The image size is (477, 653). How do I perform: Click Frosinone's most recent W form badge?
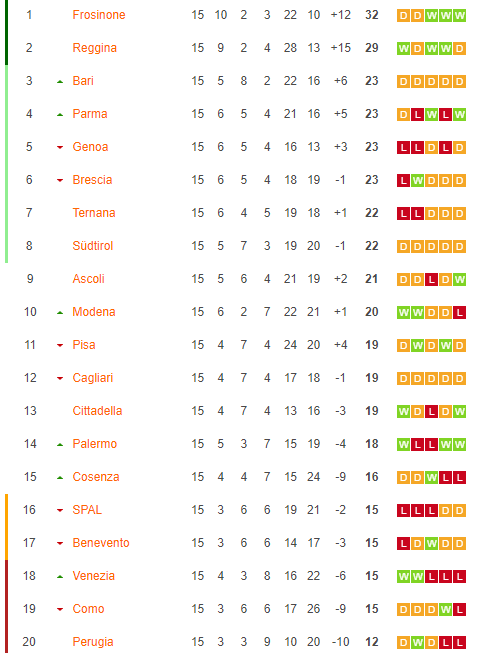point(460,16)
